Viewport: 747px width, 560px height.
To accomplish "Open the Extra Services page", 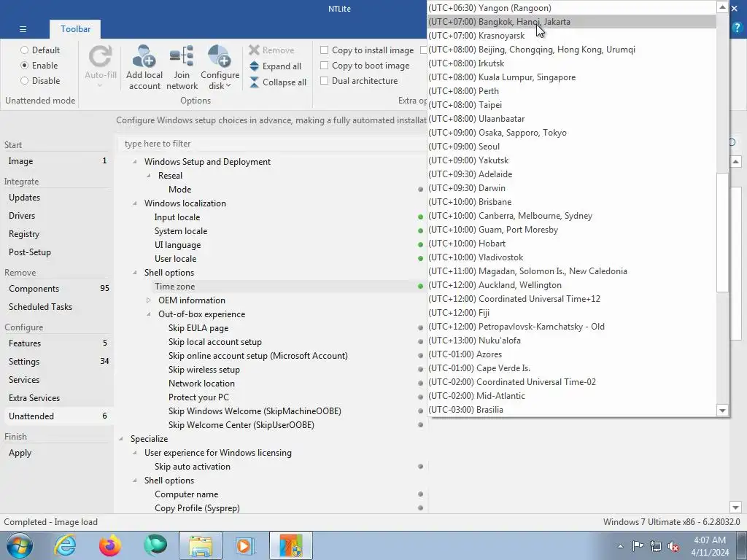I will click(34, 397).
